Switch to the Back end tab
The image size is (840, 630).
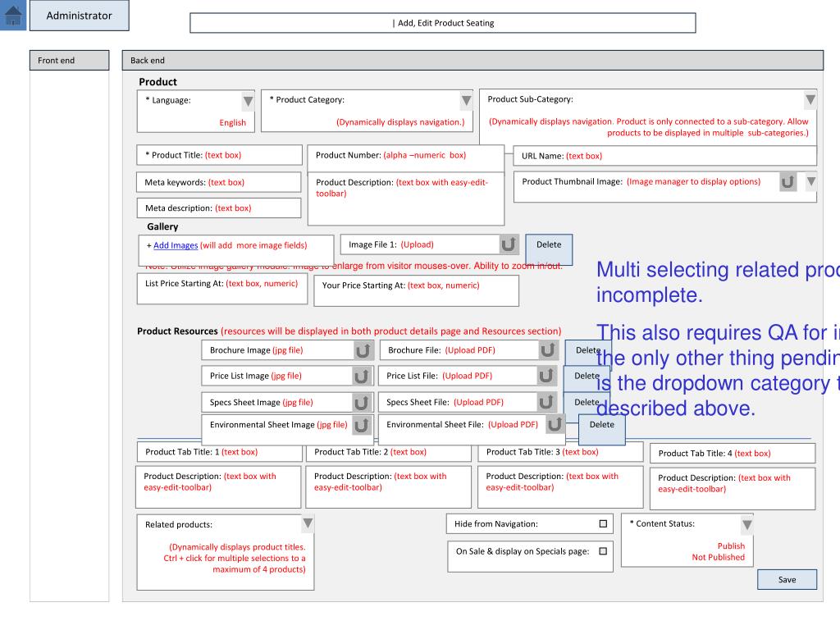tap(472, 61)
